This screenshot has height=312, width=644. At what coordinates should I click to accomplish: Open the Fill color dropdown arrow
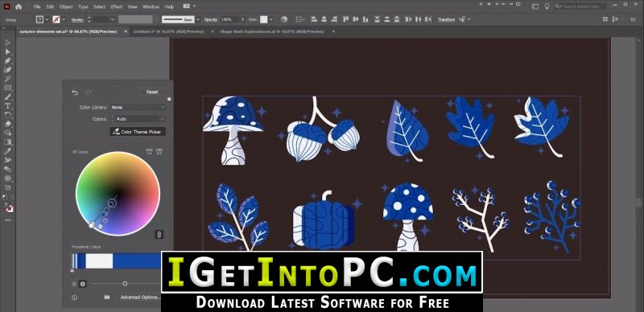pos(47,19)
